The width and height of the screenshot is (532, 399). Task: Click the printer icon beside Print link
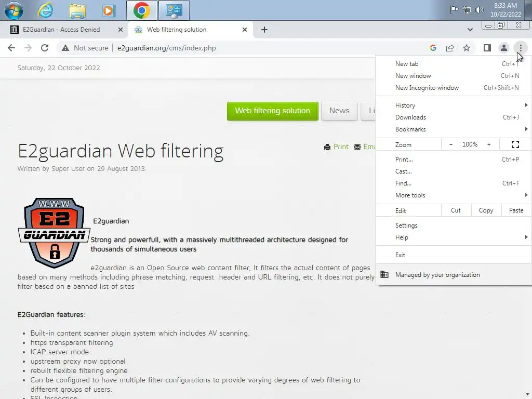(x=327, y=147)
